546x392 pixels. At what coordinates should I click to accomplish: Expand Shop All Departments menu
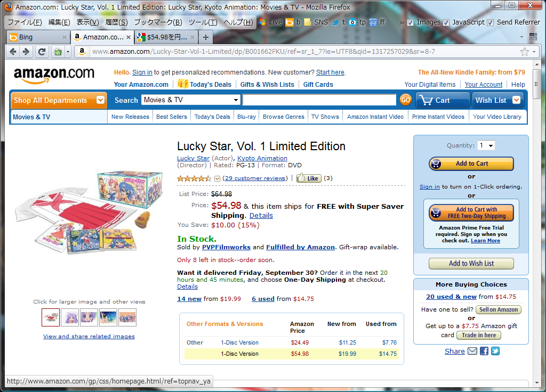tap(59, 100)
